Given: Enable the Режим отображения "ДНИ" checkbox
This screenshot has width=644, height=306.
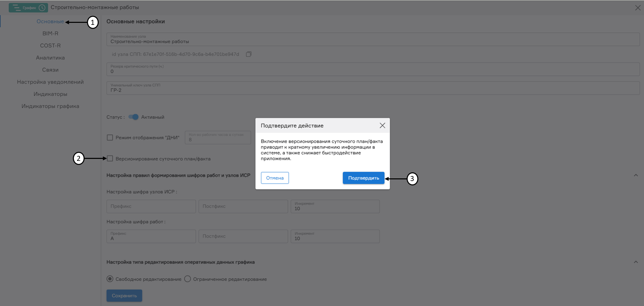Looking at the screenshot, I should (110, 137).
